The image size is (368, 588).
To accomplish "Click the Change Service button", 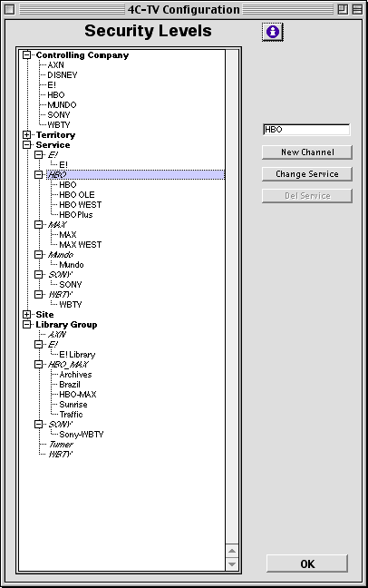I will pyautogui.click(x=307, y=174).
